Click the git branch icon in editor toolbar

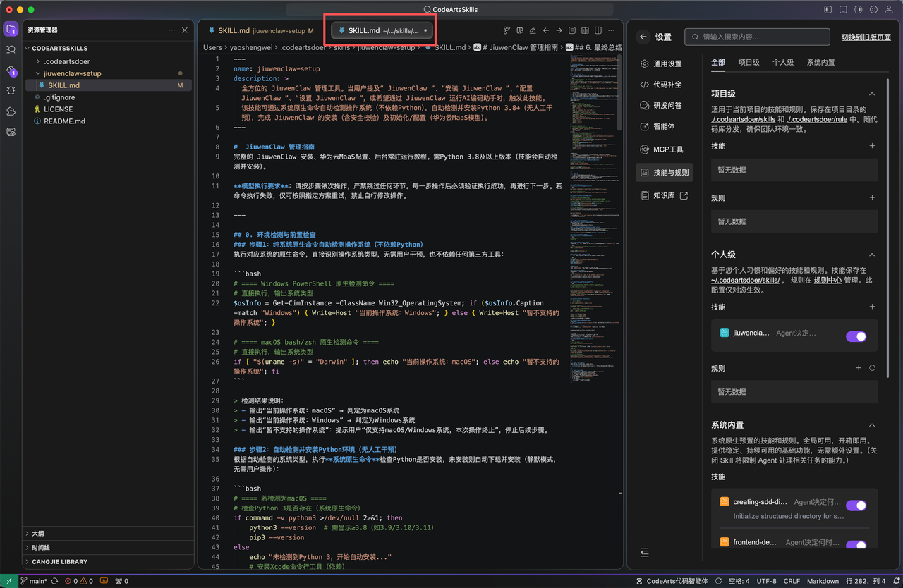507,30
